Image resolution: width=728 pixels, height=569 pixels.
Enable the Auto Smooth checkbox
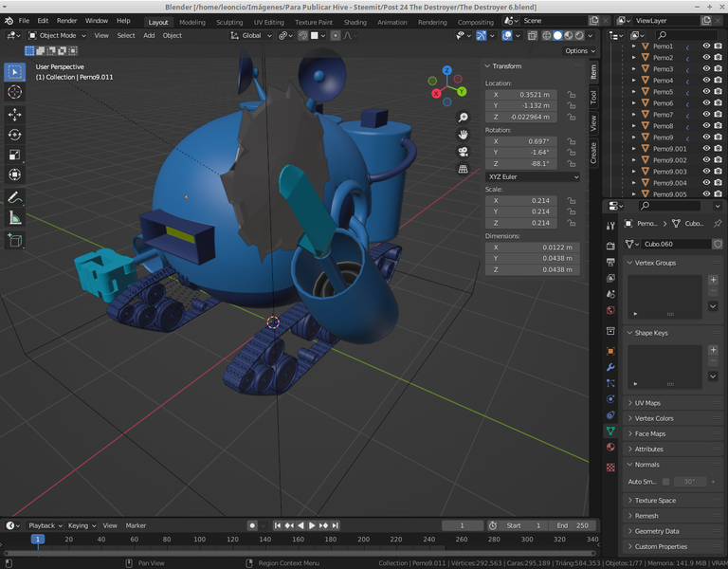[665, 481]
